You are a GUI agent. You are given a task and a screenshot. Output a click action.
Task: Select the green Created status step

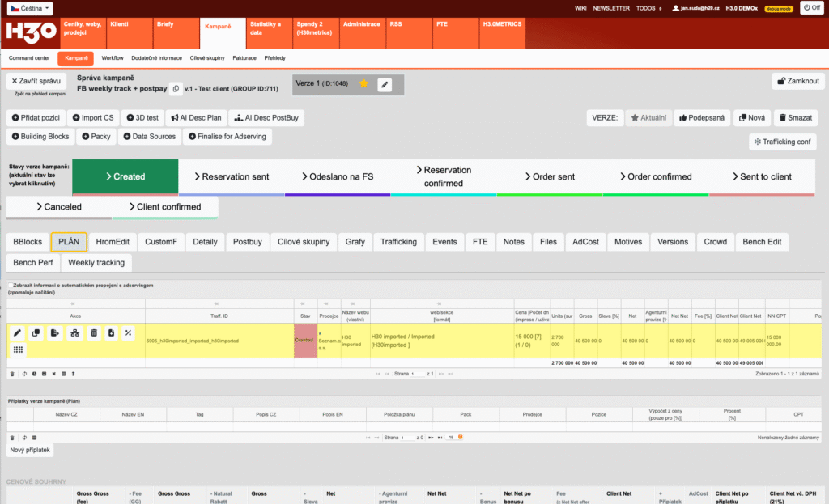pyautogui.click(x=125, y=176)
